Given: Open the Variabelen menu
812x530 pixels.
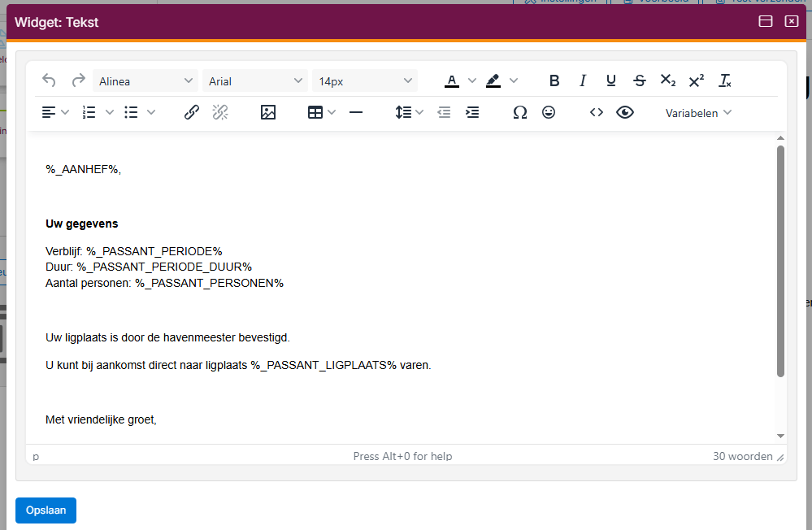Looking at the screenshot, I should coord(698,113).
